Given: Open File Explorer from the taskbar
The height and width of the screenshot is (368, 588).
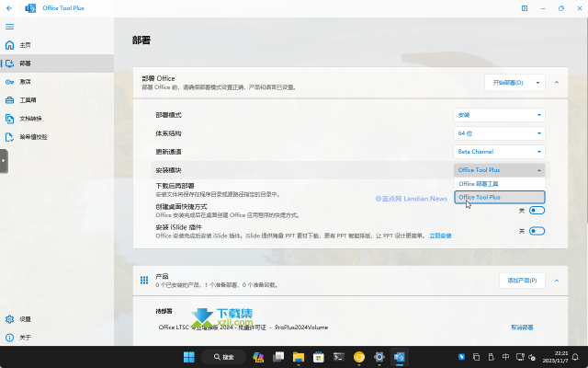Looking at the screenshot, I should pos(299,357).
